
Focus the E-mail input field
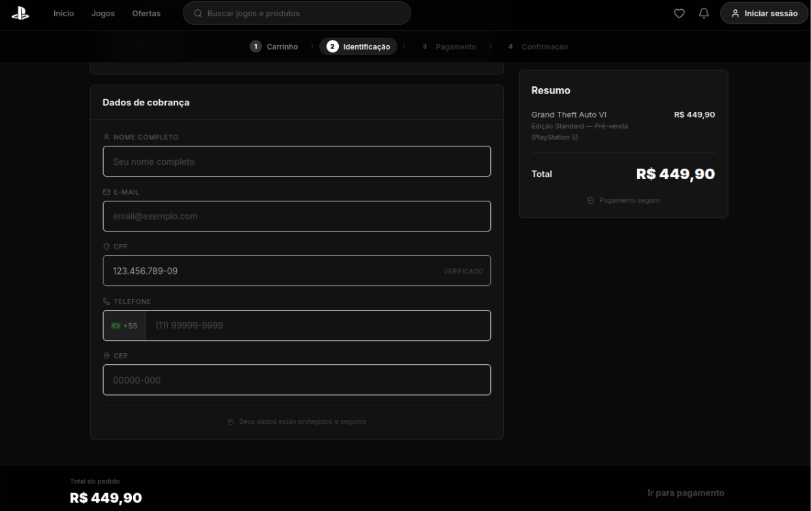297,216
